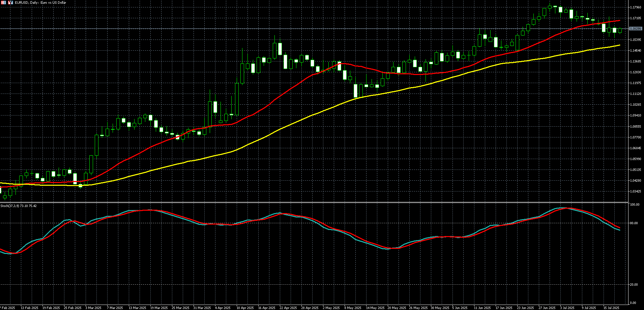Click the separator between chart and stochastic panel

pos(314,203)
